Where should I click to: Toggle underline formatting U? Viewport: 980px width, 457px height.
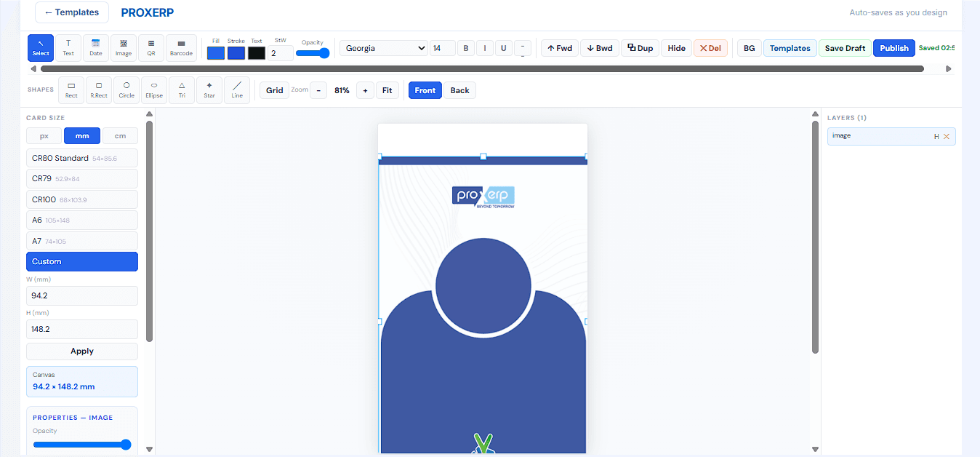(504, 48)
